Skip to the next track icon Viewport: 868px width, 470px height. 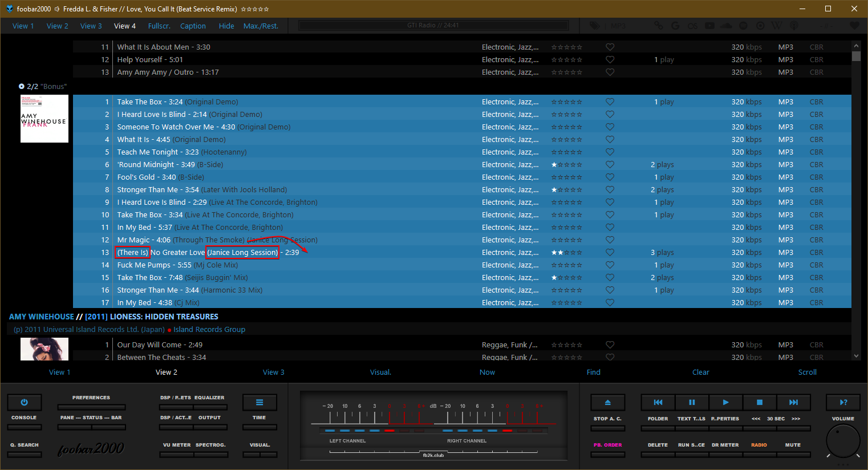793,402
